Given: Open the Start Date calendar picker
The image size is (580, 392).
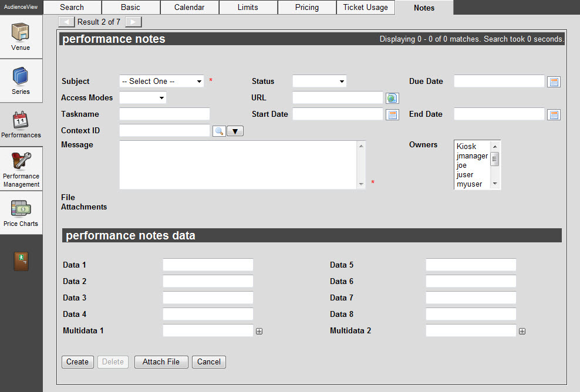Looking at the screenshot, I should click(x=392, y=114).
